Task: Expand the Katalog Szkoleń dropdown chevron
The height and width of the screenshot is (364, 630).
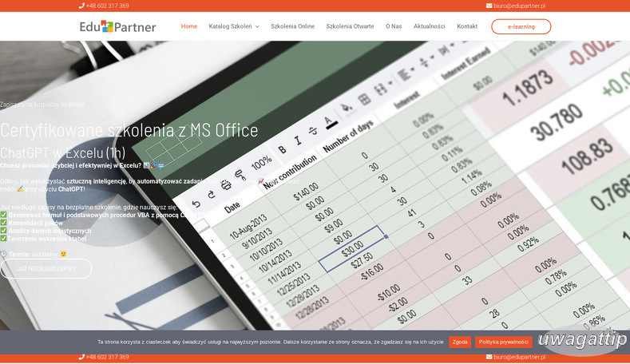Action: pyautogui.click(x=257, y=26)
